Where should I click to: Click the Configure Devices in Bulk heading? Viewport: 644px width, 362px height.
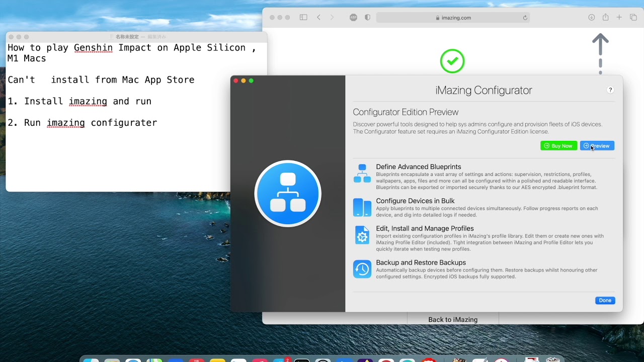click(x=415, y=201)
